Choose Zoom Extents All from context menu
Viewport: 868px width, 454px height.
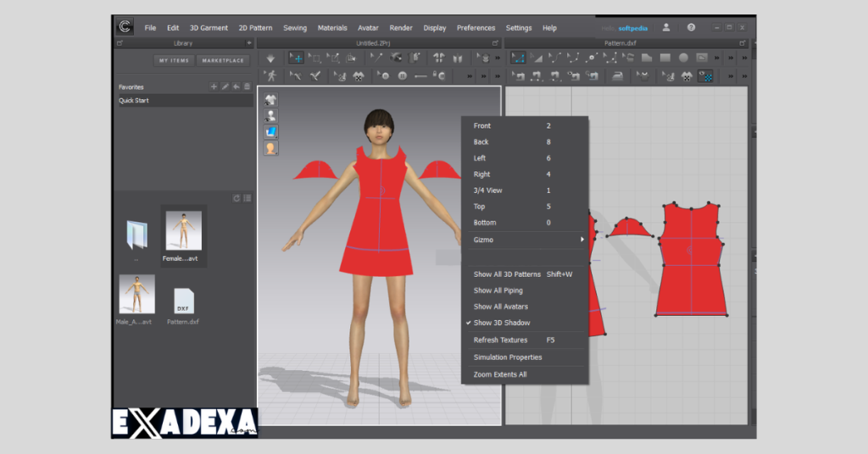tap(500, 374)
